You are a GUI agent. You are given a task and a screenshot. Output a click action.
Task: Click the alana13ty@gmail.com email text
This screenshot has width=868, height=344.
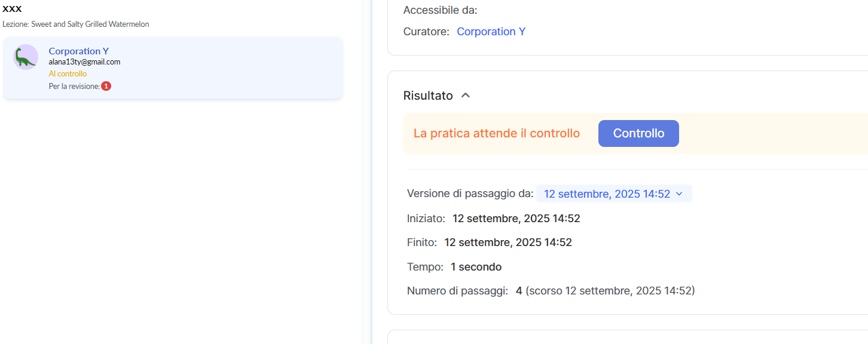coord(84,62)
